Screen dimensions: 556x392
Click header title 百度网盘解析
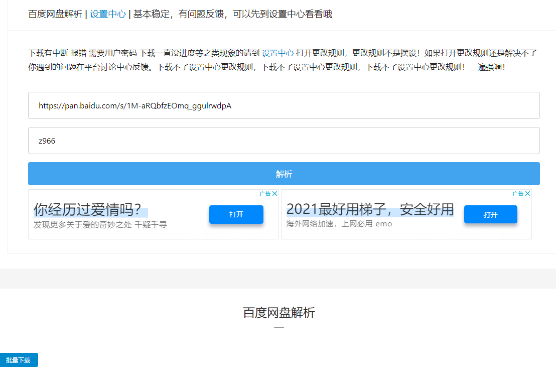coord(55,14)
